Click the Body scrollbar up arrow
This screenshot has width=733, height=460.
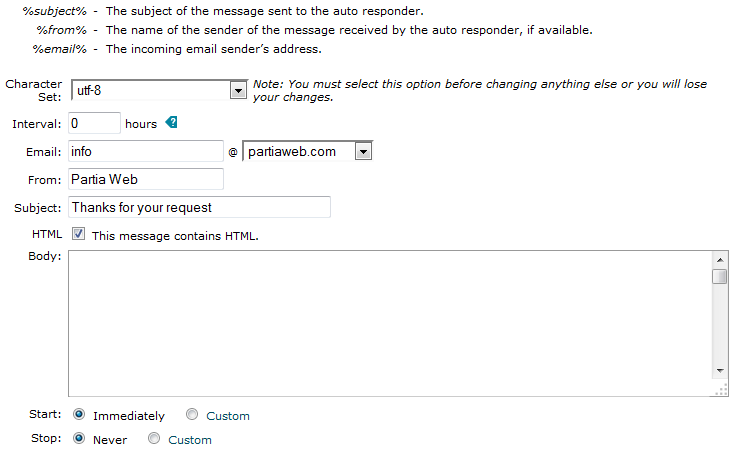[x=720, y=260]
